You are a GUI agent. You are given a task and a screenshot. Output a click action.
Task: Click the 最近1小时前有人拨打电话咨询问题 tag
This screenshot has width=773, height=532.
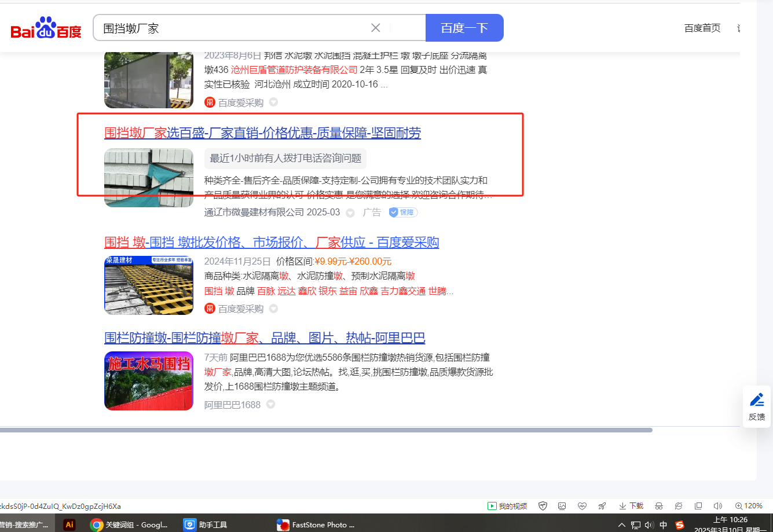[x=285, y=158]
